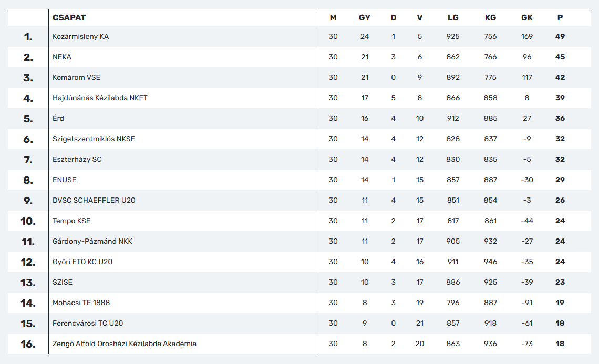
Task: Click the Kozármisleny KA team name
Action: tap(80, 37)
